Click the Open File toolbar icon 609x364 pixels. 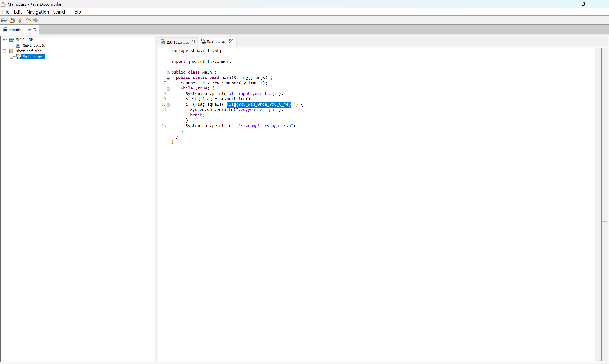click(x=4, y=20)
